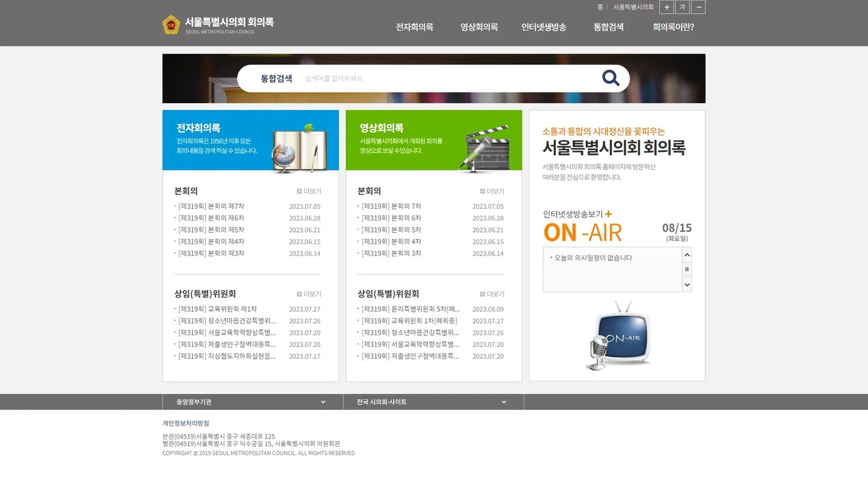This screenshot has width=868, height=489.
Task: Open 전자회의록 저출생인구절벽대응특 record
Action: pyautogui.click(x=227, y=344)
